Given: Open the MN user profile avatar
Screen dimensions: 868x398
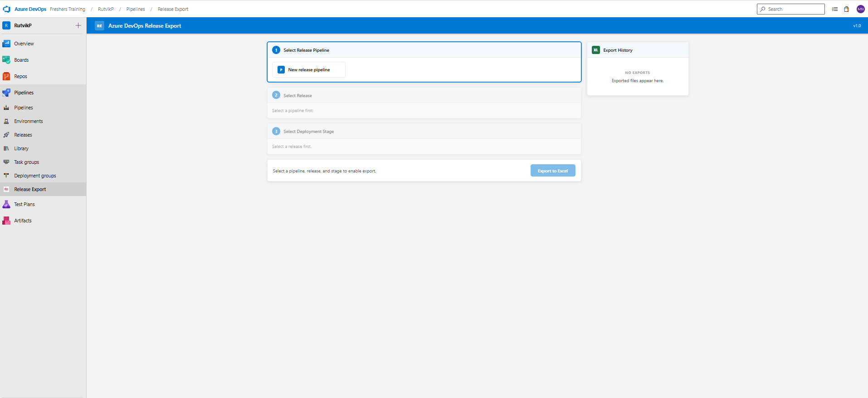Looking at the screenshot, I should [x=860, y=9].
